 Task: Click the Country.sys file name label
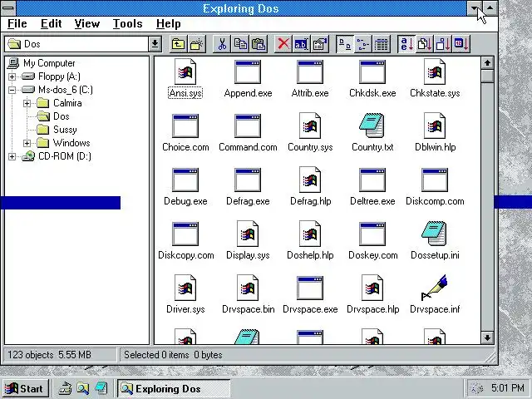310,147
